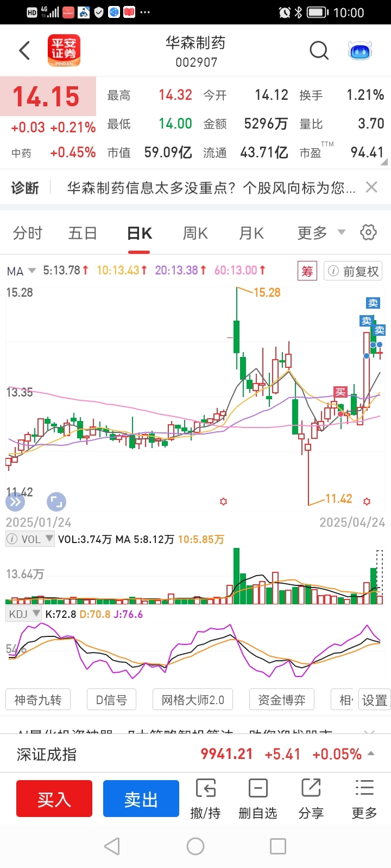The width and height of the screenshot is (391, 868).
Task: Close the diagnosis banner
Action: pyautogui.click(x=371, y=187)
